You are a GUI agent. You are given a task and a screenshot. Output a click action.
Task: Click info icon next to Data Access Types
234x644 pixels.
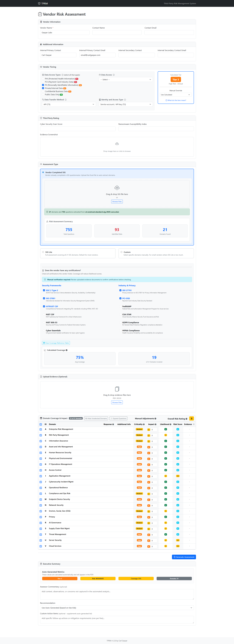(x=62, y=75)
